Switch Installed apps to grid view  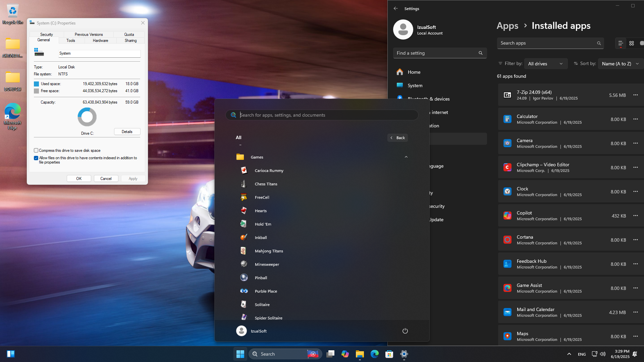point(632,43)
